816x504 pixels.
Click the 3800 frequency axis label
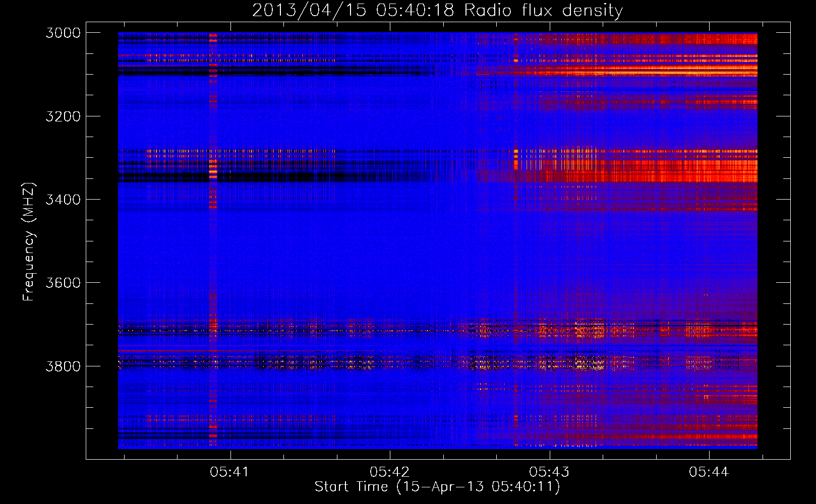63,366
